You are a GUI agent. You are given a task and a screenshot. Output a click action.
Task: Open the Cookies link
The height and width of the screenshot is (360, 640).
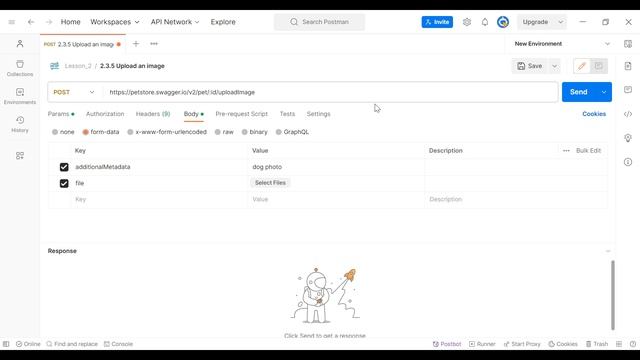594,114
